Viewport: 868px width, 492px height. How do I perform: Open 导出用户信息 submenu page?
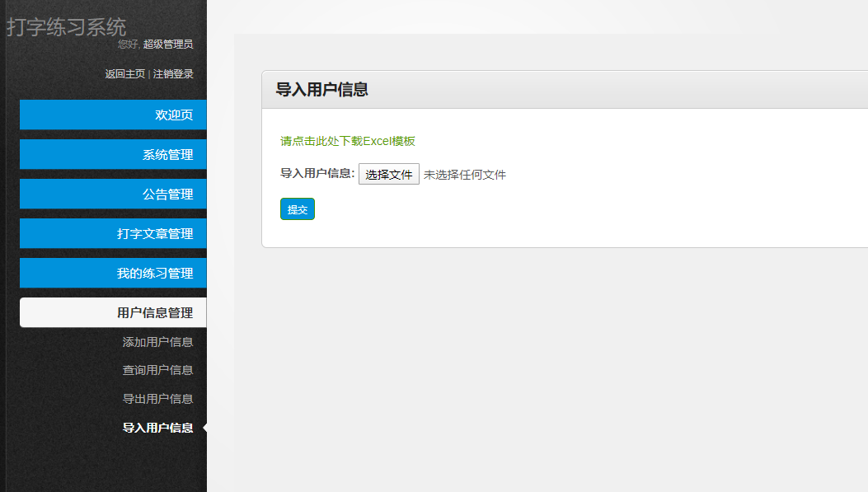pyautogui.click(x=157, y=399)
